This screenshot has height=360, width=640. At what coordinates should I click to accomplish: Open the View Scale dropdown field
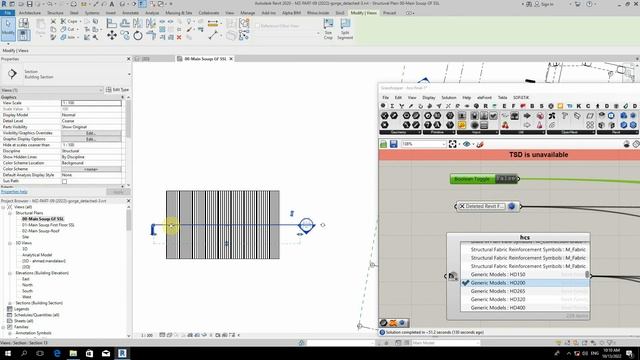91,103
